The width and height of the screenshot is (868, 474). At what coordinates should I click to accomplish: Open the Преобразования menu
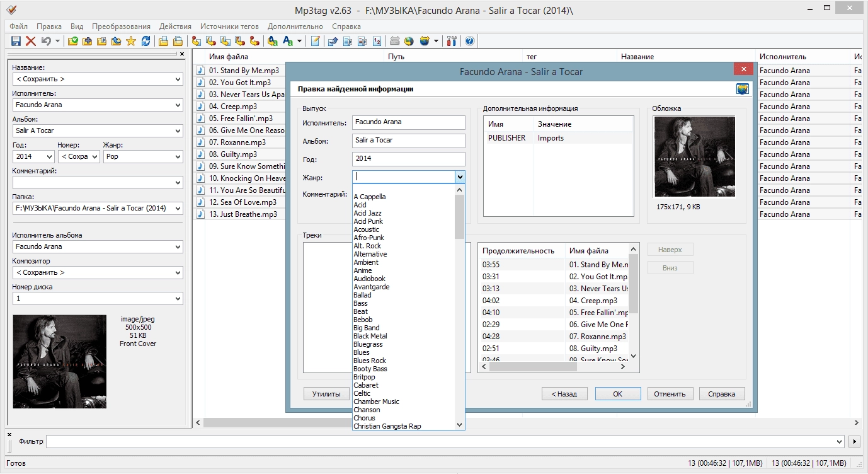click(121, 26)
